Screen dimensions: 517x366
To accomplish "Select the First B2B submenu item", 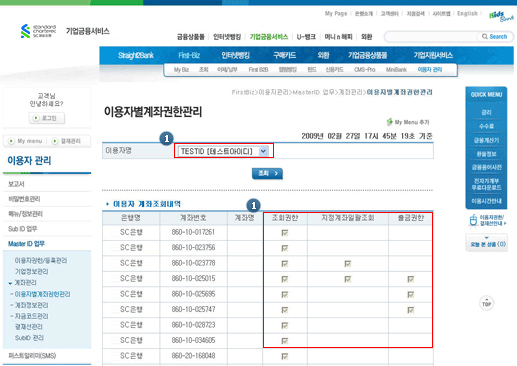I will (x=258, y=70).
